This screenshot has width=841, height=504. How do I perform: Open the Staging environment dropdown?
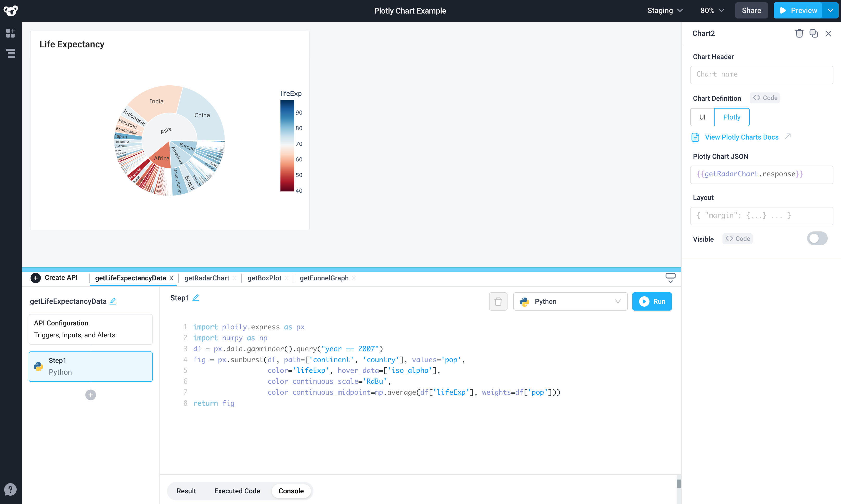tap(665, 10)
